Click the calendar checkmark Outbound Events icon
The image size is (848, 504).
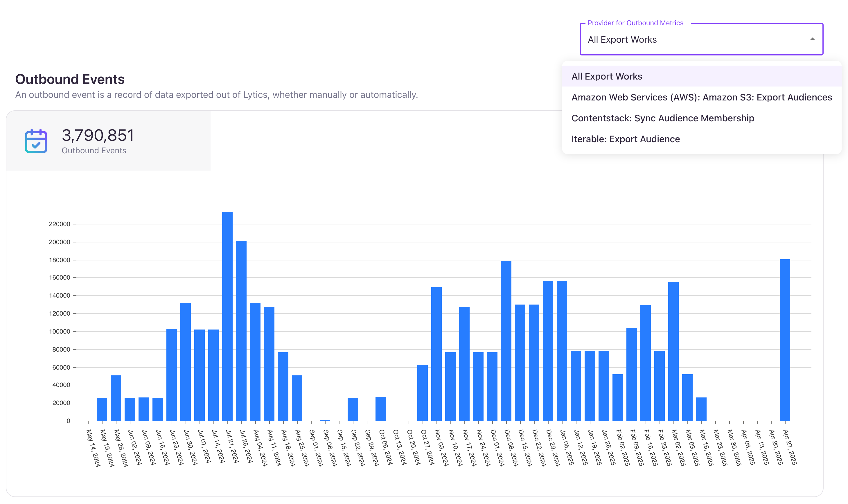(x=36, y=141)
